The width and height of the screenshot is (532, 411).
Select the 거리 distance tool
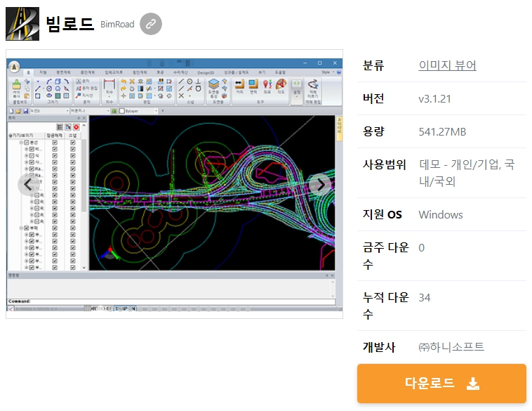coord(239,86)
